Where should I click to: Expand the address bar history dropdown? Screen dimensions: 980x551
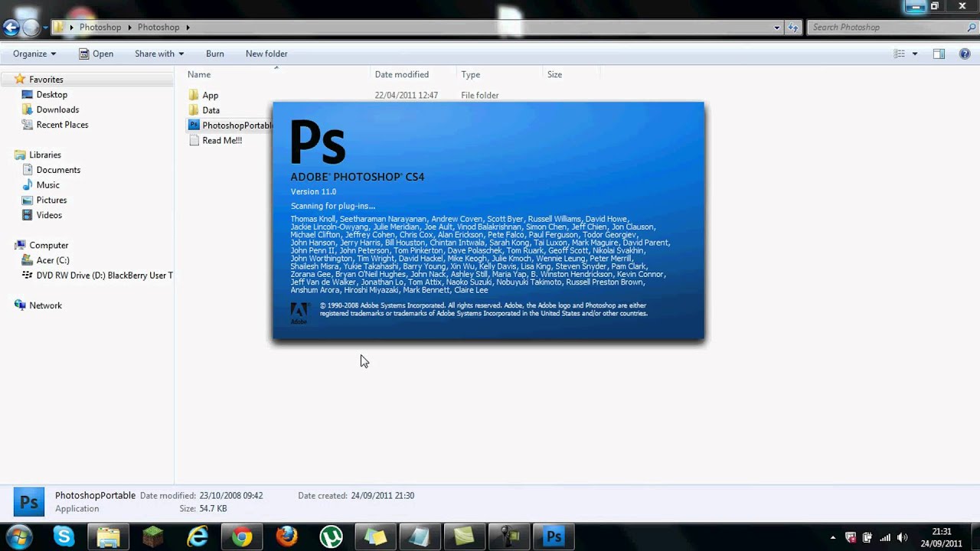point(777,28)
